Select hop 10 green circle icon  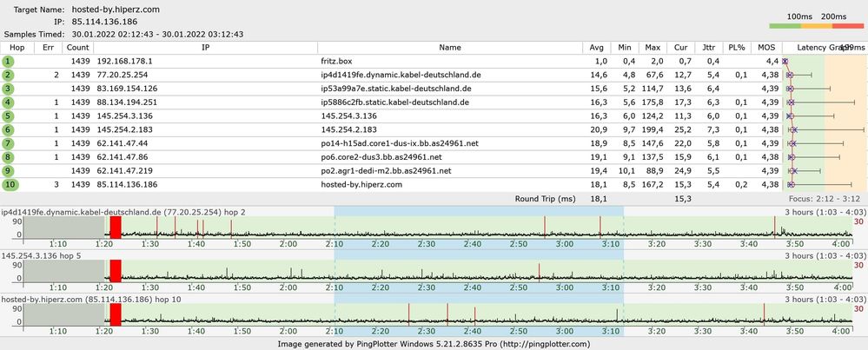click(10, 185)
